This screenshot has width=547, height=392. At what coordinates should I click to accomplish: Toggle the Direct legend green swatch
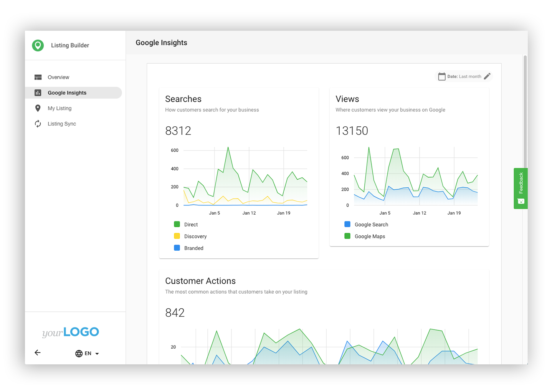[177, 224]
